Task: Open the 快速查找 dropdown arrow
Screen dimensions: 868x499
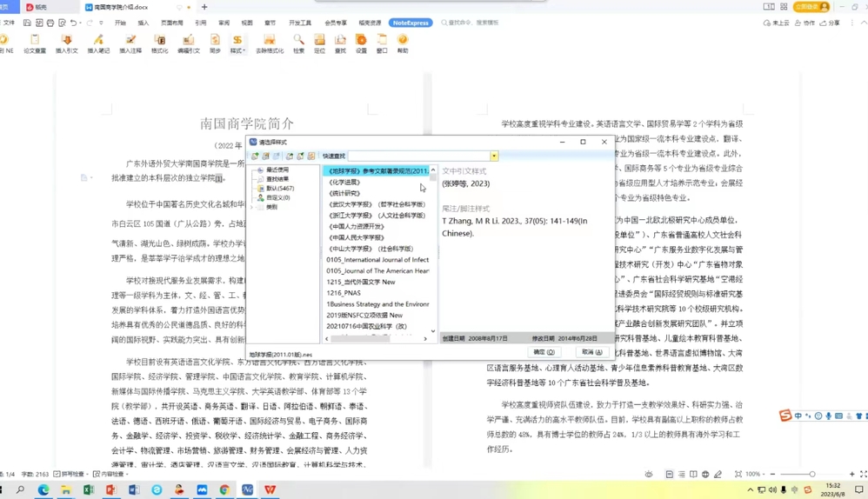Action: (x=494, y=156)
